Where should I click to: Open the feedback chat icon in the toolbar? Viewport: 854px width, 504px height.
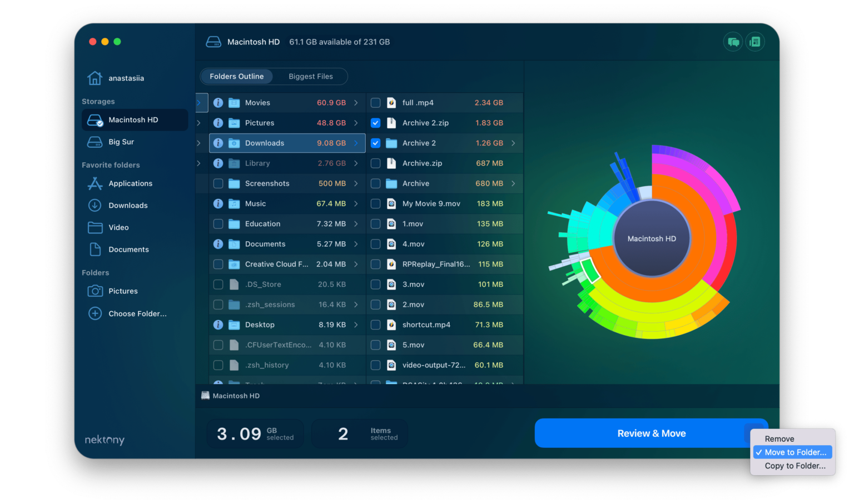click(733, 42)
